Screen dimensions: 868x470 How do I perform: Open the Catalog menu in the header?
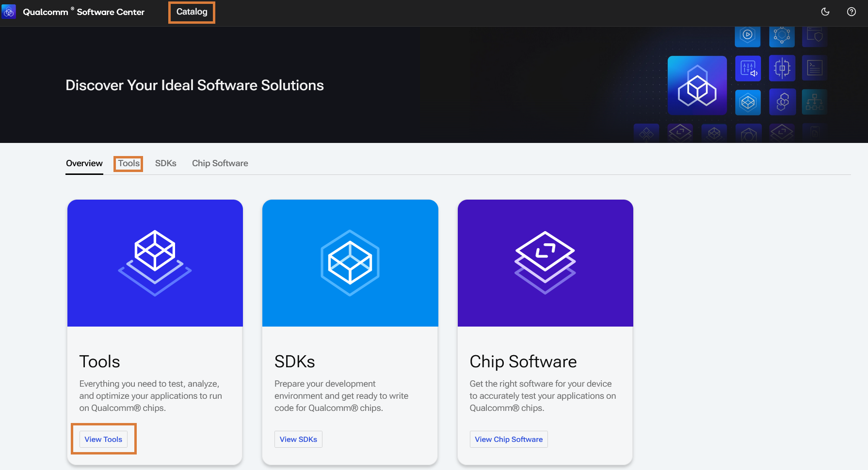tap(192, 12)
